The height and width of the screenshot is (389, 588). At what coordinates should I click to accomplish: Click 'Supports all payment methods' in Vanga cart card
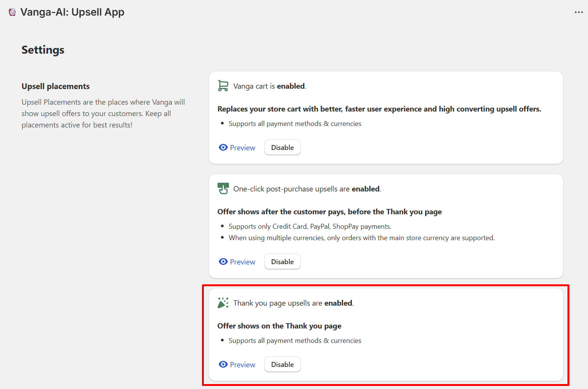pyautogui.click(x=295, y=124)
